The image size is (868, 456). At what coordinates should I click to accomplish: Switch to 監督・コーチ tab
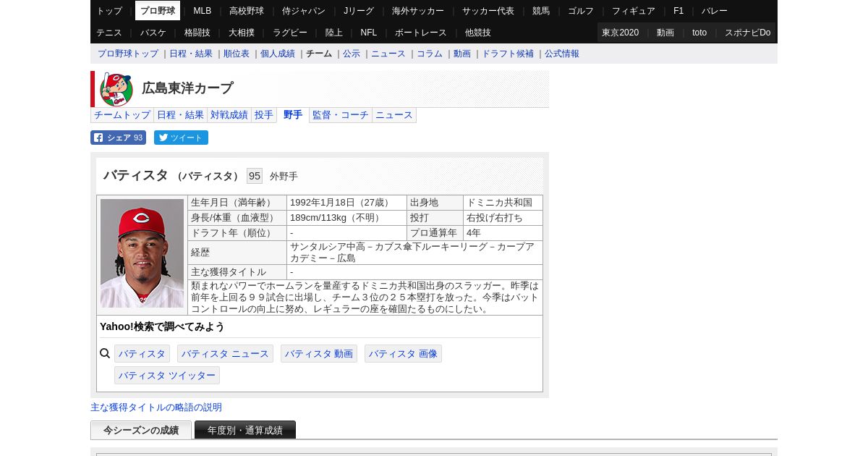341,115
